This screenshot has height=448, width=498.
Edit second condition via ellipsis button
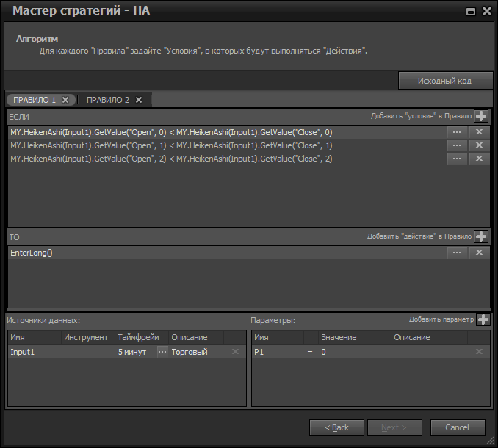(x=457, y=145)
